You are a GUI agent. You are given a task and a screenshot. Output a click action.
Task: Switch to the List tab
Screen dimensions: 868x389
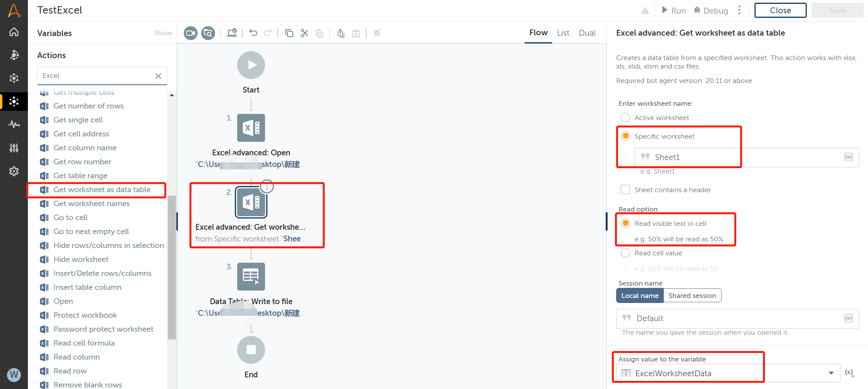tap(563, 33)
